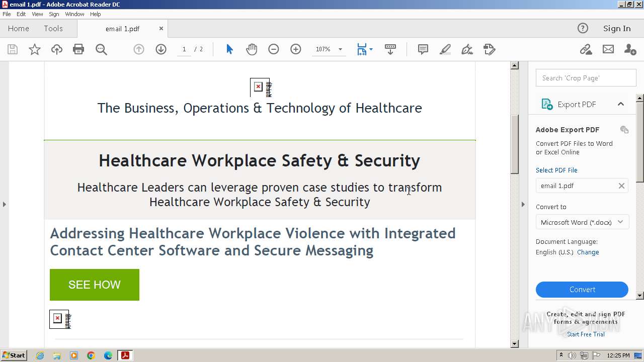Go to previous page arrow
Image resolution: width=644 pixels, height=362 pixels.
[x=139, y=49]
